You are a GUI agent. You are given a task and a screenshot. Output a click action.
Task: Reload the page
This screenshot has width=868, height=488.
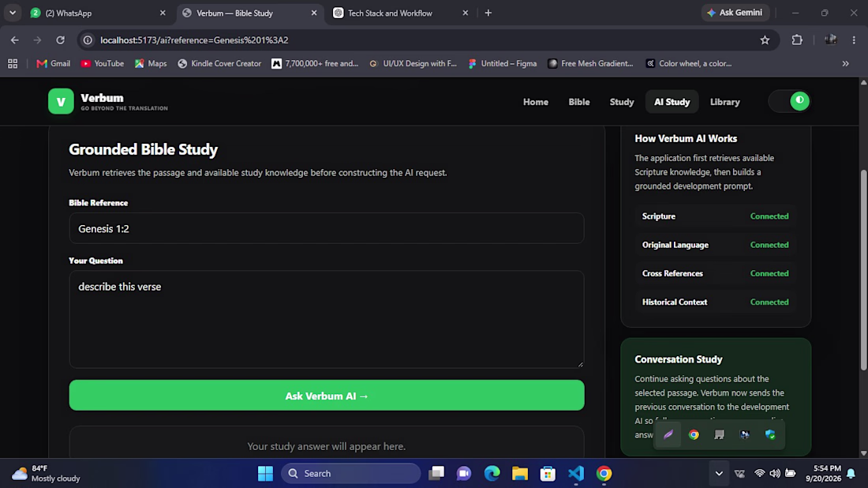[x=60, y=40]
